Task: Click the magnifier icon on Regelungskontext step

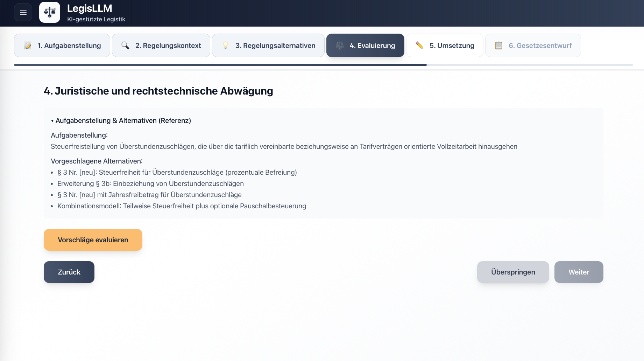Action: pos(125,46)
